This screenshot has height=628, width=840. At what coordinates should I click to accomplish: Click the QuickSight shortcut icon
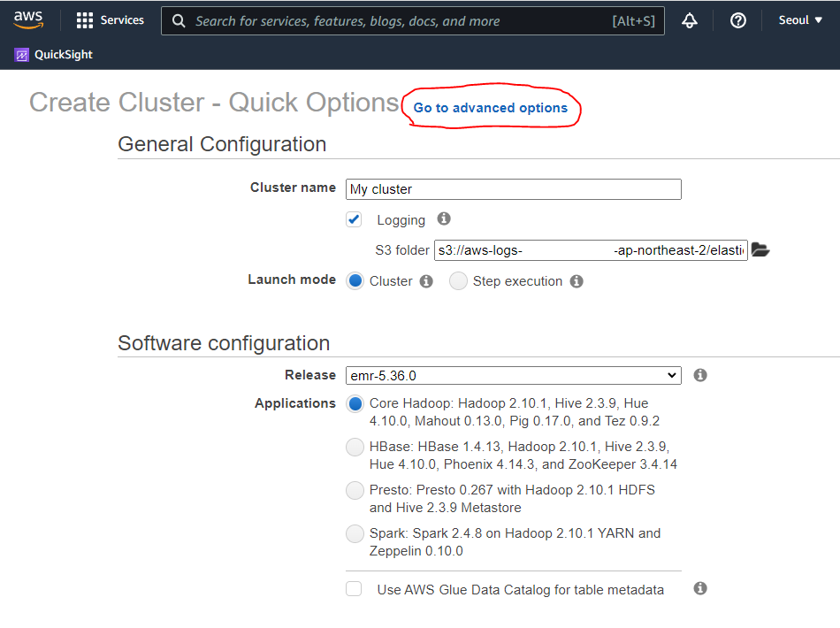point(22,55)
